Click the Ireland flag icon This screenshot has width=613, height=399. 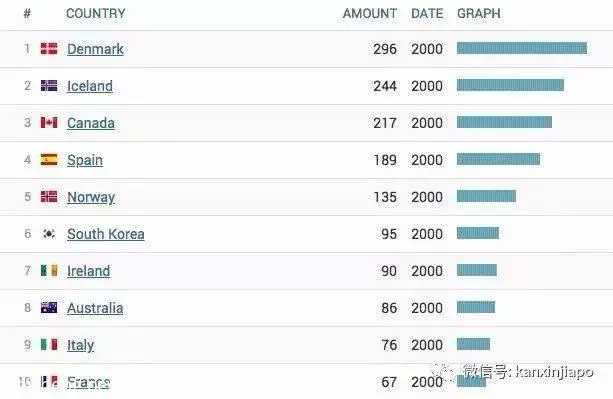pos(49,270)
